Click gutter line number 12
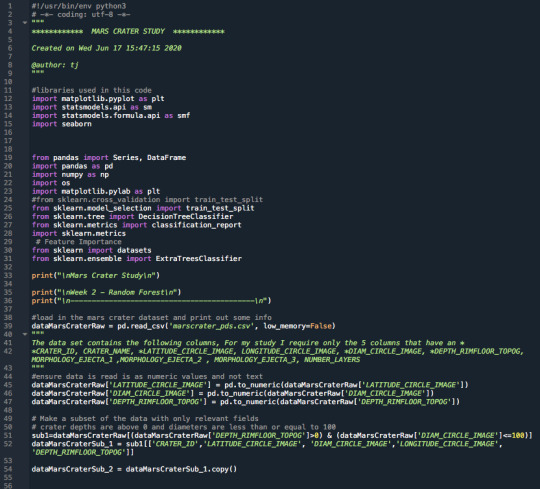540x489 pixels. coord(8,98)
